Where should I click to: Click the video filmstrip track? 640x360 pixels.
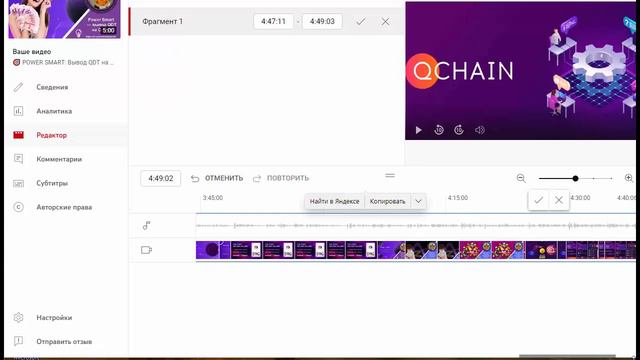click(x=416, y=250)
